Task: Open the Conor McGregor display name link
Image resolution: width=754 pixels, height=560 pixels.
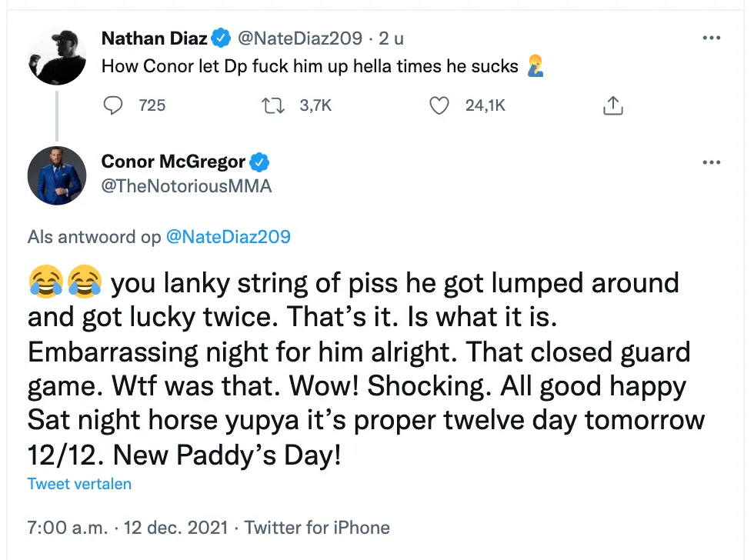Action: [173, 162]
